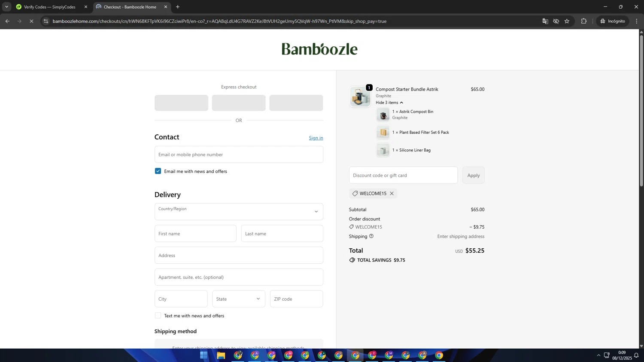Stop loading the page
This screenshot has height=362, width=644.
31,21
